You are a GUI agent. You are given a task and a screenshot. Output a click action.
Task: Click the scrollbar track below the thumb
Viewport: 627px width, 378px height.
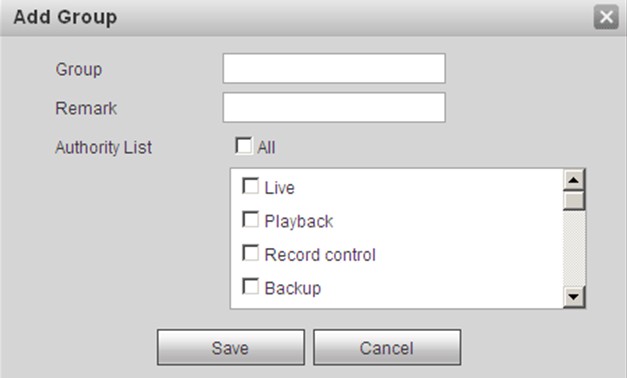[574, 248]
